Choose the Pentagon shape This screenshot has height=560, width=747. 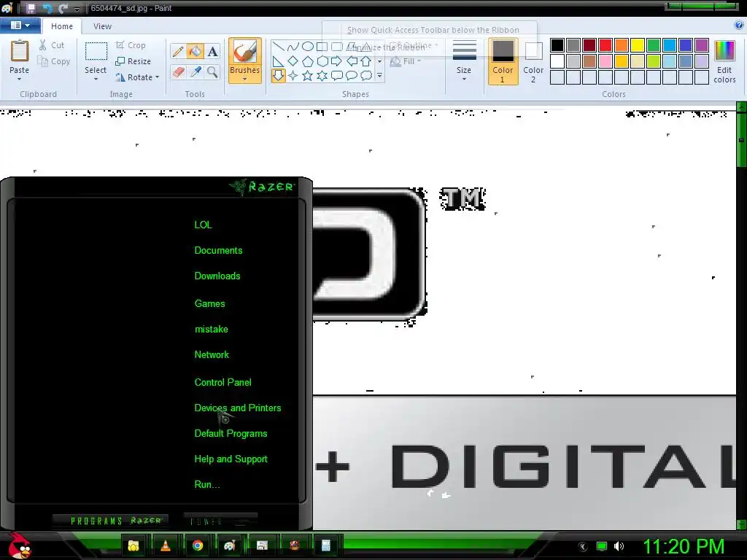(x=308, y=61)
